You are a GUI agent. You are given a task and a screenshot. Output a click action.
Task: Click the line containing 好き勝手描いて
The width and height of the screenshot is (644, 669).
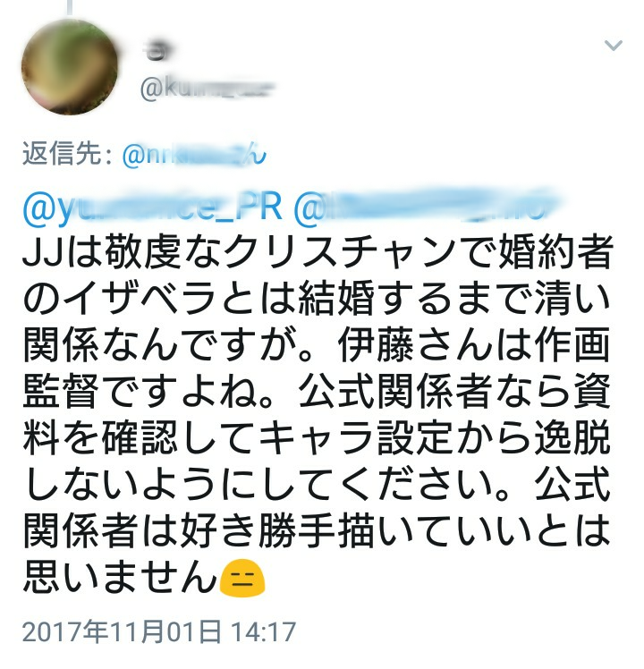pyautogui.click(x=317, y=531)
